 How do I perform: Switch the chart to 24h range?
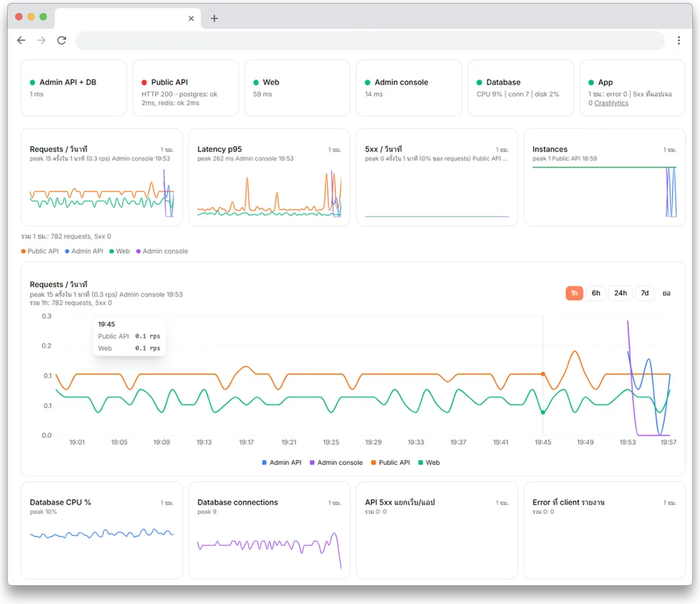pyautogui.click(x=620, y=293)
